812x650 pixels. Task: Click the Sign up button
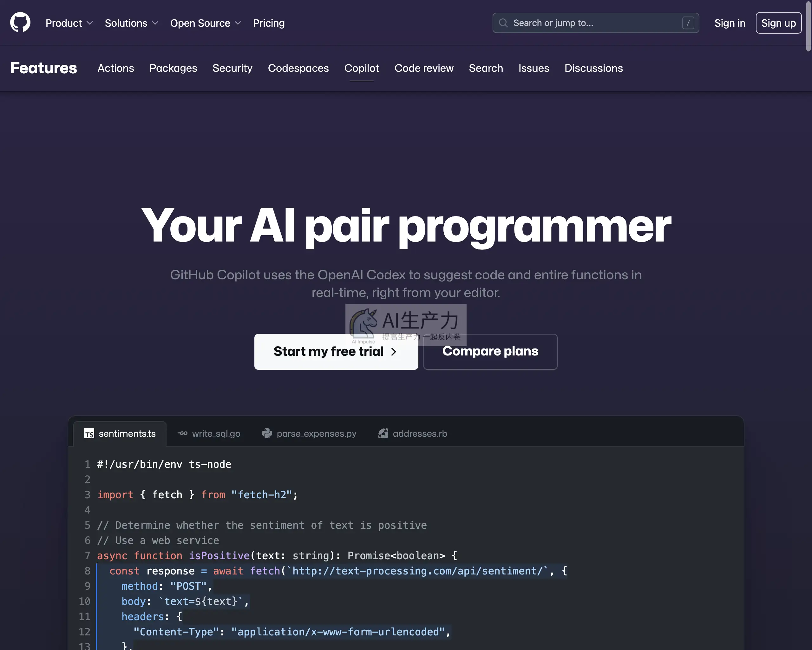point(778,23)
